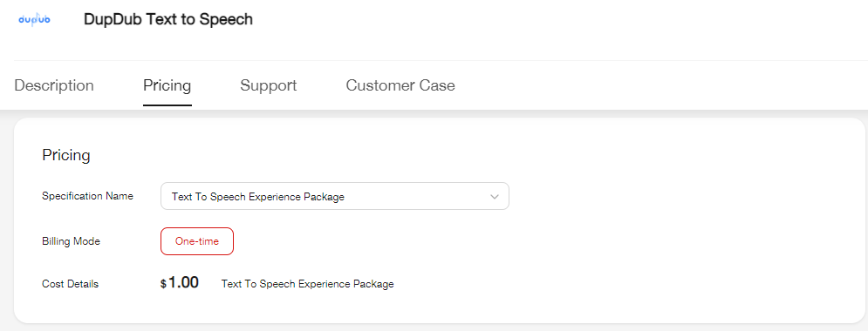Screen dimensions: 868x331
Task: Click the Specification Name label
Action: 87,196
